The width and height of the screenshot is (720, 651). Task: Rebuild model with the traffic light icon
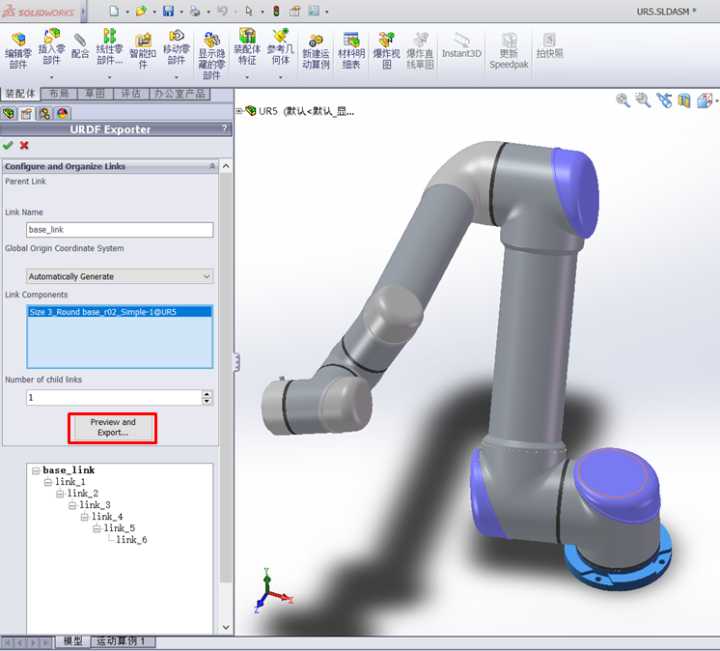click(276, 11)
